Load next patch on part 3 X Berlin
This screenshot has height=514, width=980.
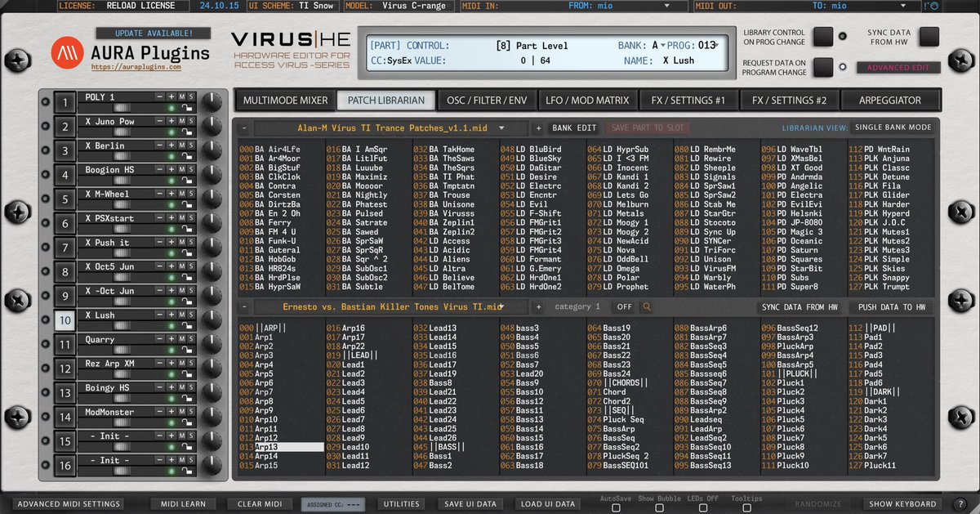(x=171, y=145)
